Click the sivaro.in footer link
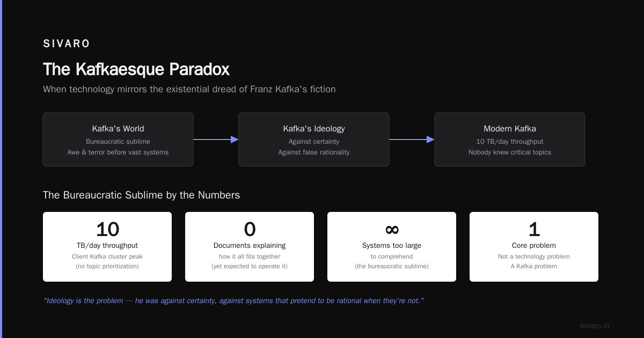644x338 pixels. (595, 326)
